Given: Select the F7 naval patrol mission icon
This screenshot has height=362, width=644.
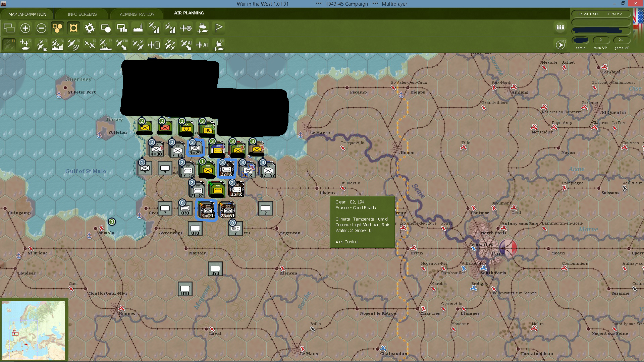Looking at the screenshot, I should [106, 45].
